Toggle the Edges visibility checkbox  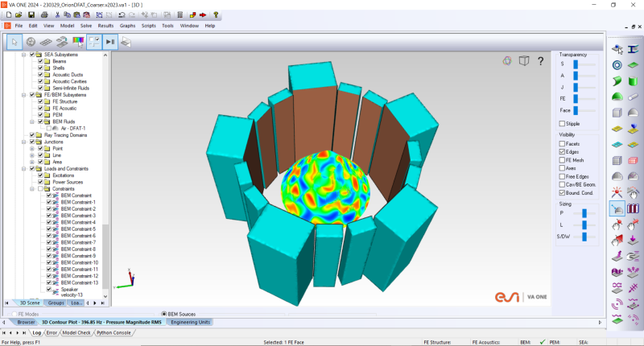(562, 151)
